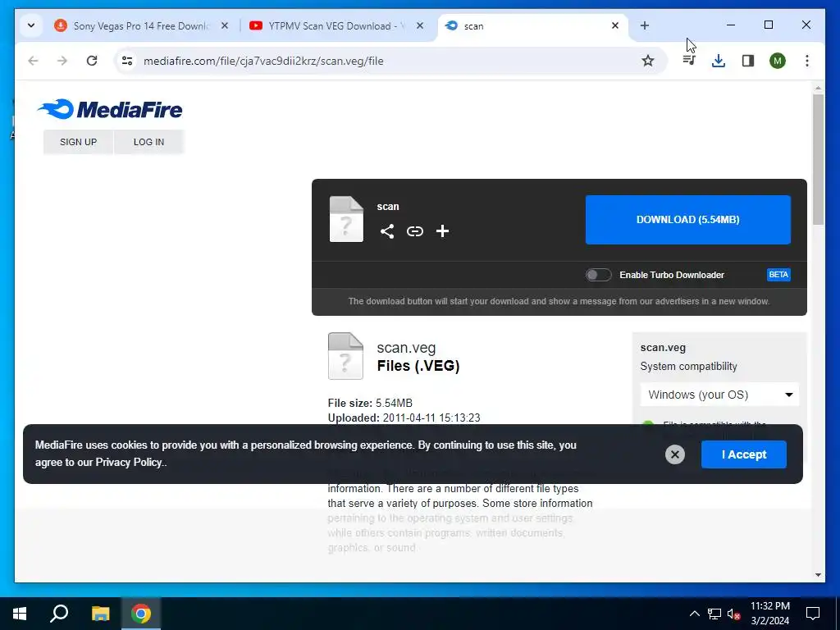840x630 pixels.
Task: Dismiss cookie banner with X icon
Action: pyautogui.click(x=675, y=454)
